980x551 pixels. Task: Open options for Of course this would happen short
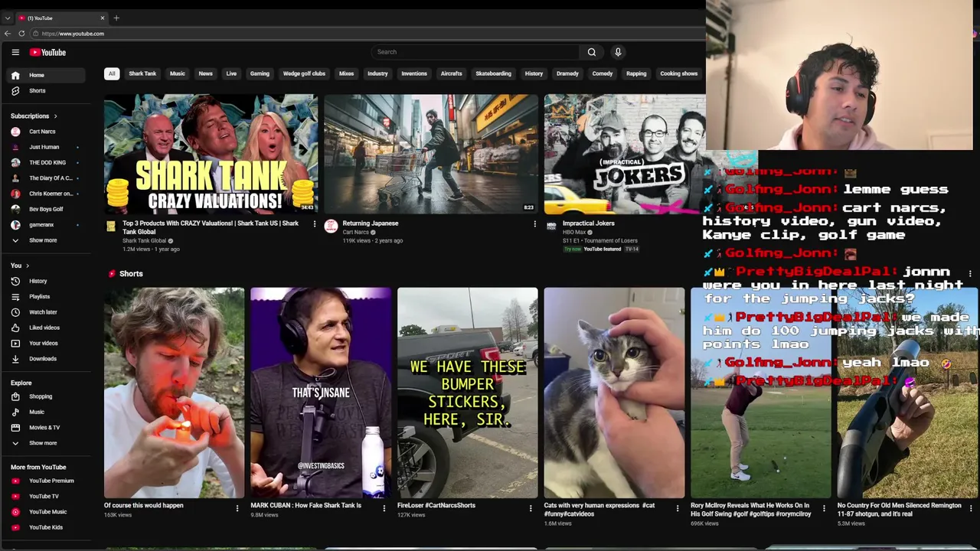tap(237, 507)
